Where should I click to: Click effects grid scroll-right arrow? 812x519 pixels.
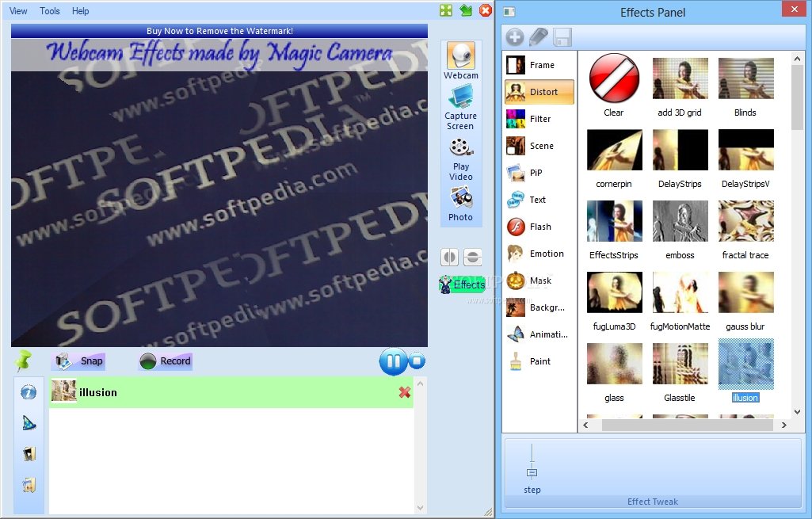pos(784,426)
